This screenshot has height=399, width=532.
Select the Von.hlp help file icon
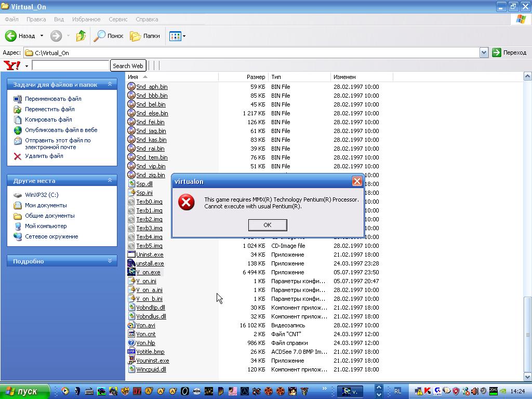pos(131,343)
